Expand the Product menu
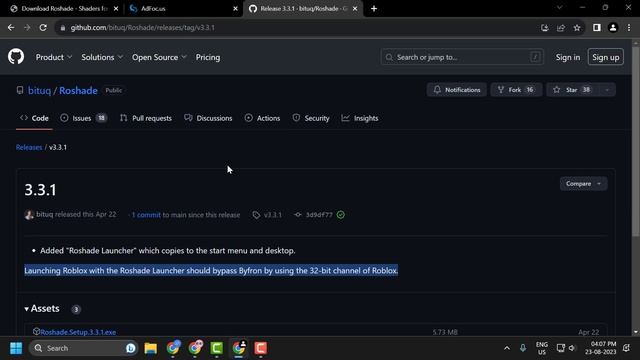The height and width of the screenshot is (360, 640). click(x=54, y=57)
